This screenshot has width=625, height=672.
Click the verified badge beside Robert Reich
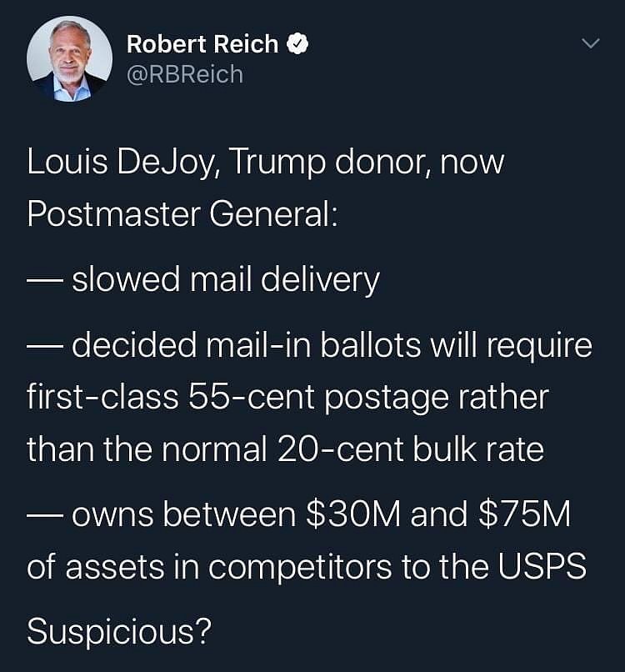pos(296,44)
